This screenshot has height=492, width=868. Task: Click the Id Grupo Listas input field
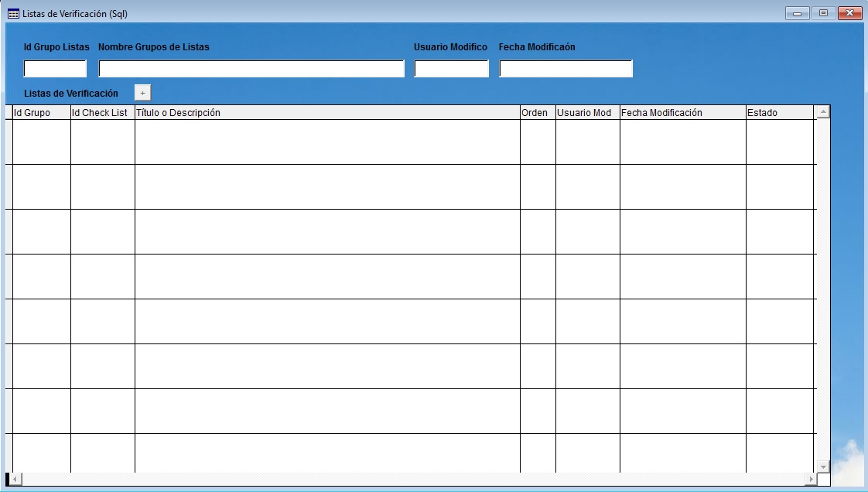point(55,69)
